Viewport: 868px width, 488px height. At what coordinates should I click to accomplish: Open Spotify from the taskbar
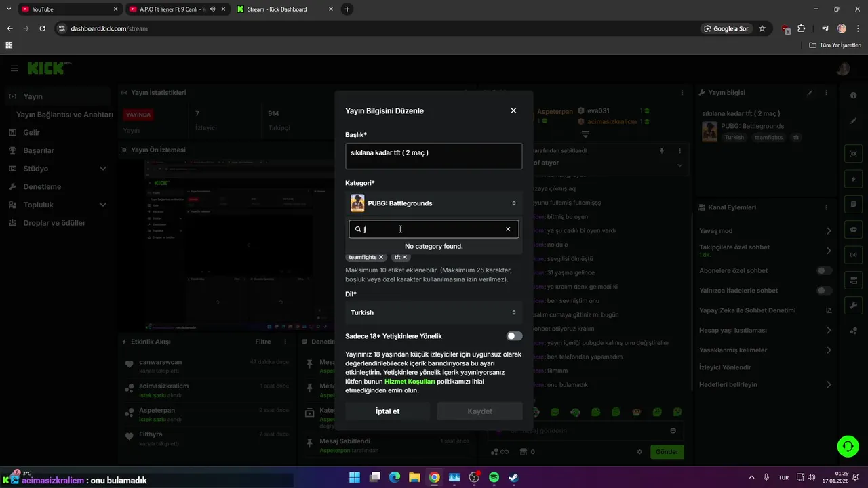(x=494, y=477)
